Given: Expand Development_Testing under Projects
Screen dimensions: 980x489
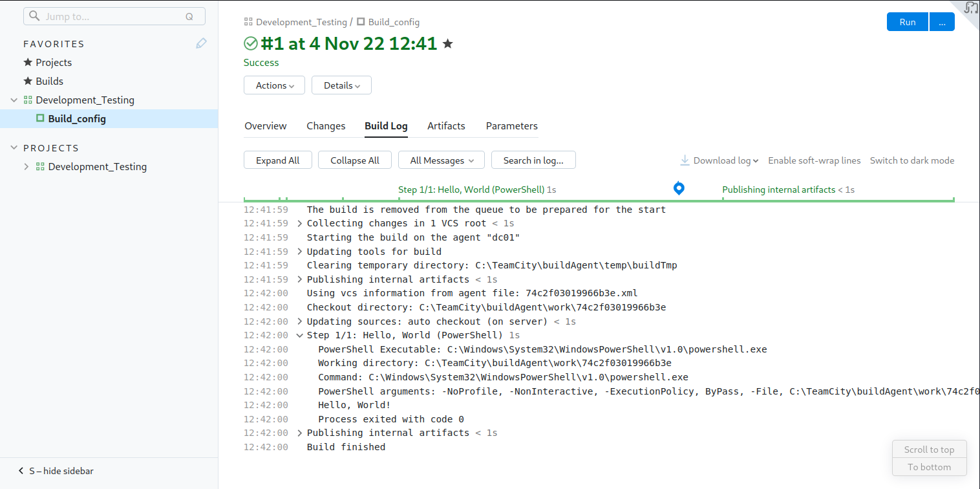Looking at the screenshot, I should 26,166.
